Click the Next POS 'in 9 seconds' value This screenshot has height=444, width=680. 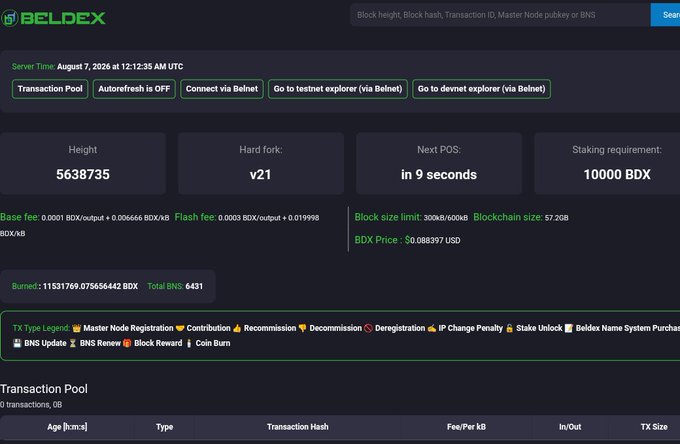click(x=439, y=174)
